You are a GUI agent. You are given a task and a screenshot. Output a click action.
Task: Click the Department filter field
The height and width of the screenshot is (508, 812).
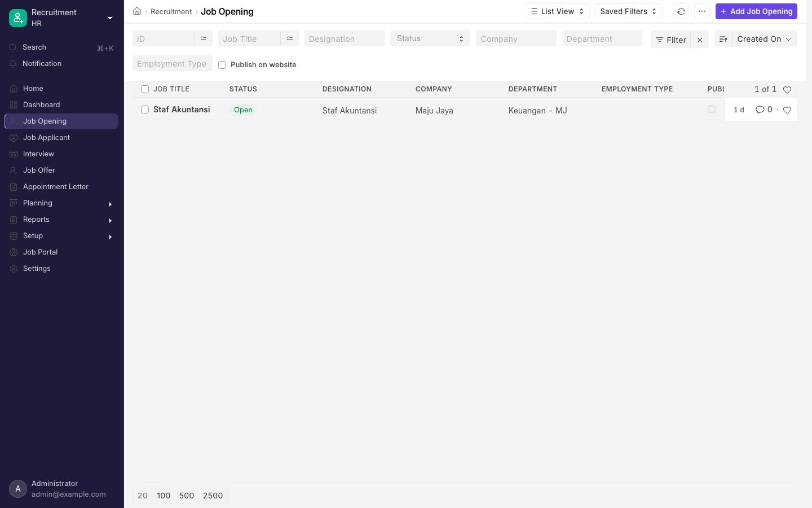click(602, 38)
